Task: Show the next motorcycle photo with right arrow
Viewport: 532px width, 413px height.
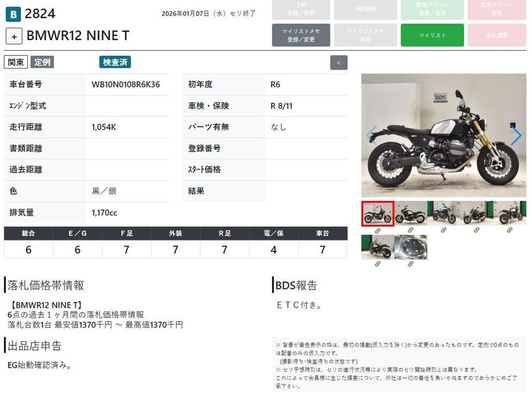Action: pos(516,135)
